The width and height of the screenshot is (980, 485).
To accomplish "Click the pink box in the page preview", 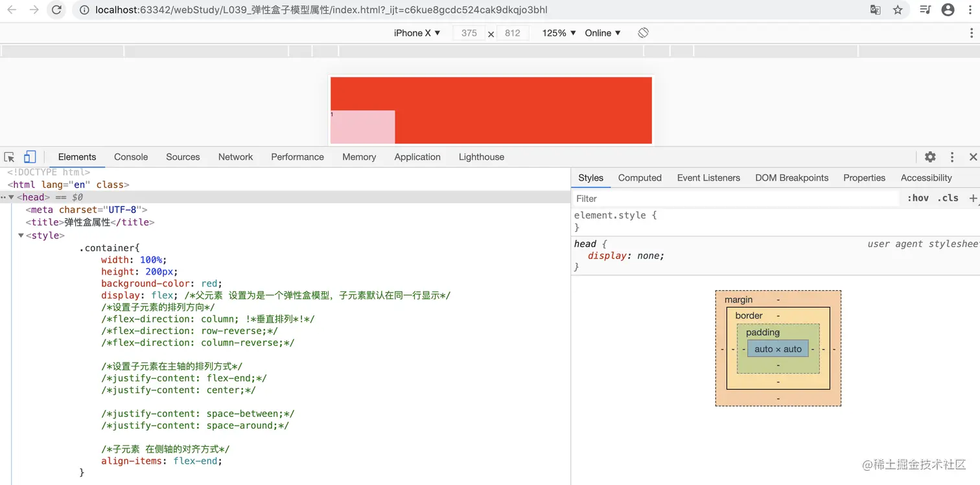I will click(x=362, y=127).
